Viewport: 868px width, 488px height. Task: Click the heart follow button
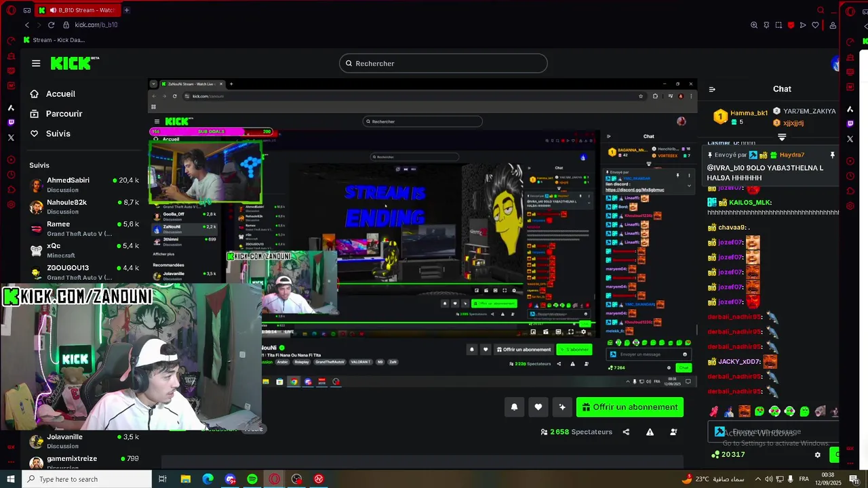coord(538,407)
